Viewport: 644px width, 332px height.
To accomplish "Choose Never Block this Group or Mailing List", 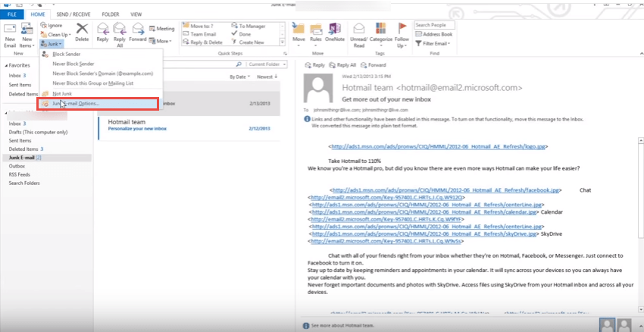I will point(102,83).
